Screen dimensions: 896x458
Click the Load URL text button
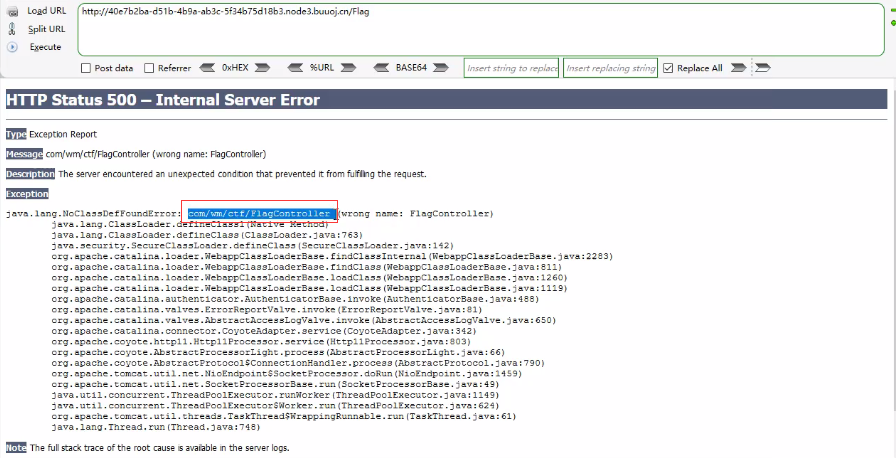pyautogui.click(x=46, y=11)
